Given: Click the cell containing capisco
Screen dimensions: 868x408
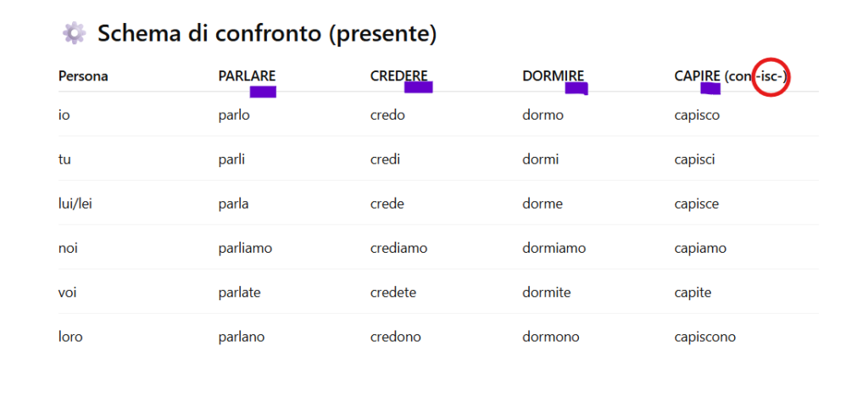Looking at the screenshot, I should click(697, 115).
